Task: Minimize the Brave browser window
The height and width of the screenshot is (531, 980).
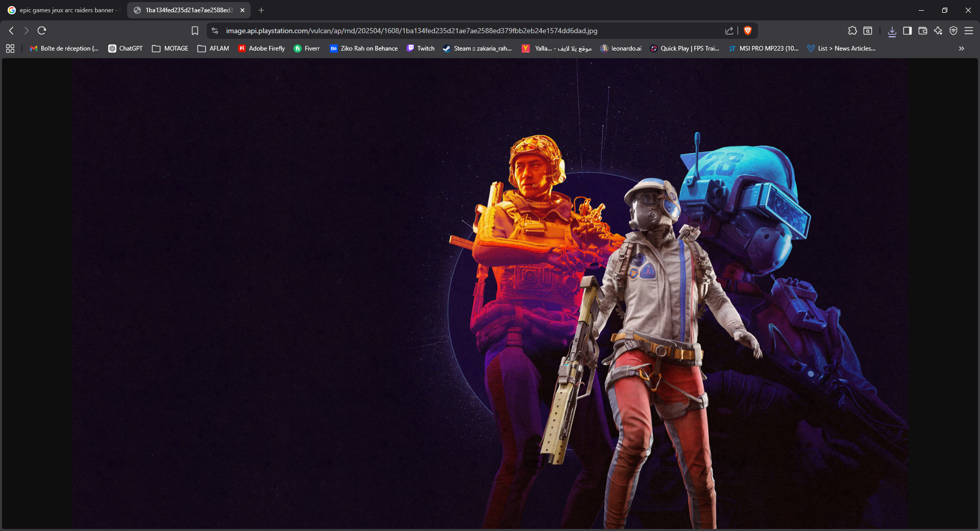Action: 921,10
